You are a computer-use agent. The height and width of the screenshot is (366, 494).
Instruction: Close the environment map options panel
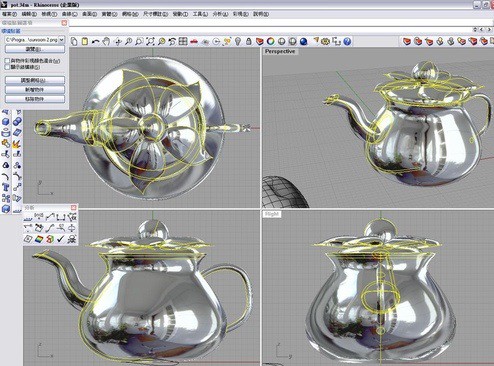(x=64, y=23)
